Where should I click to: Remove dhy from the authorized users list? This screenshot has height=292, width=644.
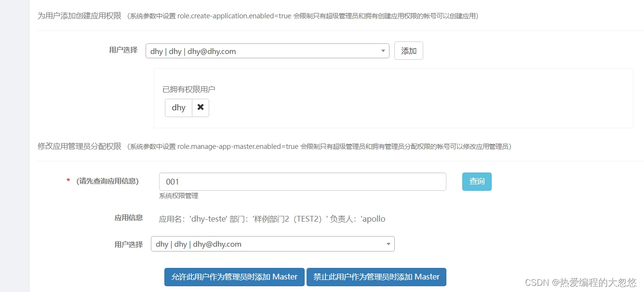click(201, 107)
